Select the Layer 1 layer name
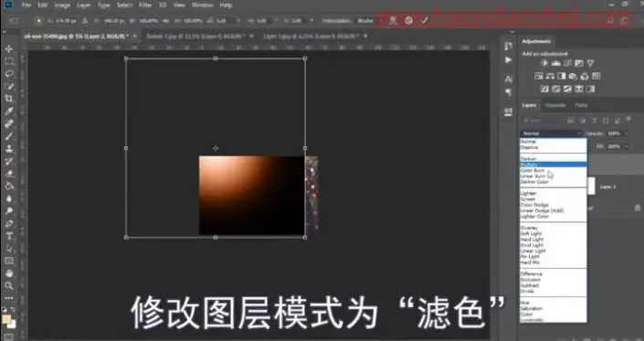Image resolution: width=644 pixels, height=341 pixels. (607, 186)
